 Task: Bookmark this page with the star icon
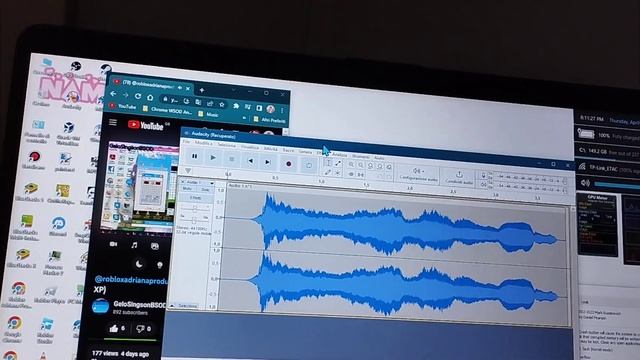(222, 104)
